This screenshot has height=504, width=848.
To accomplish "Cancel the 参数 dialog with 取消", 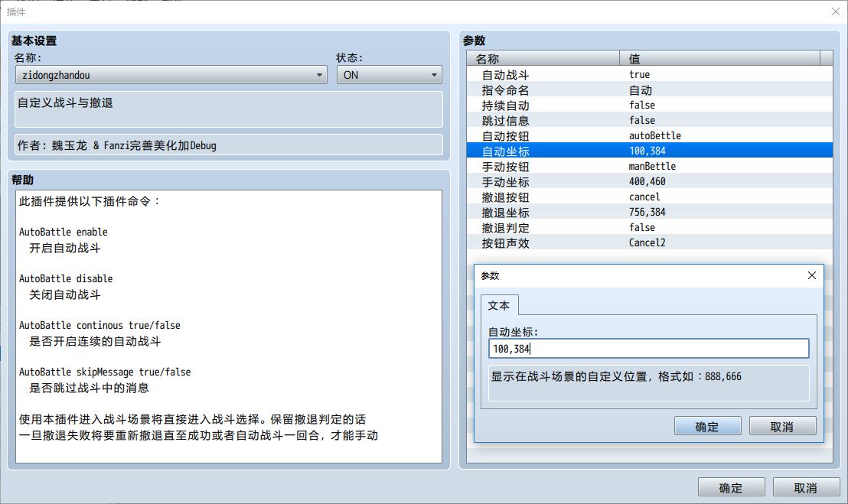I will [x=782, y=427].
